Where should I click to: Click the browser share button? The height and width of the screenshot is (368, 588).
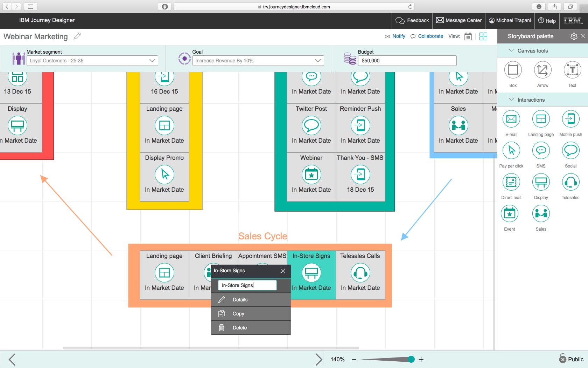coord(554,7)
